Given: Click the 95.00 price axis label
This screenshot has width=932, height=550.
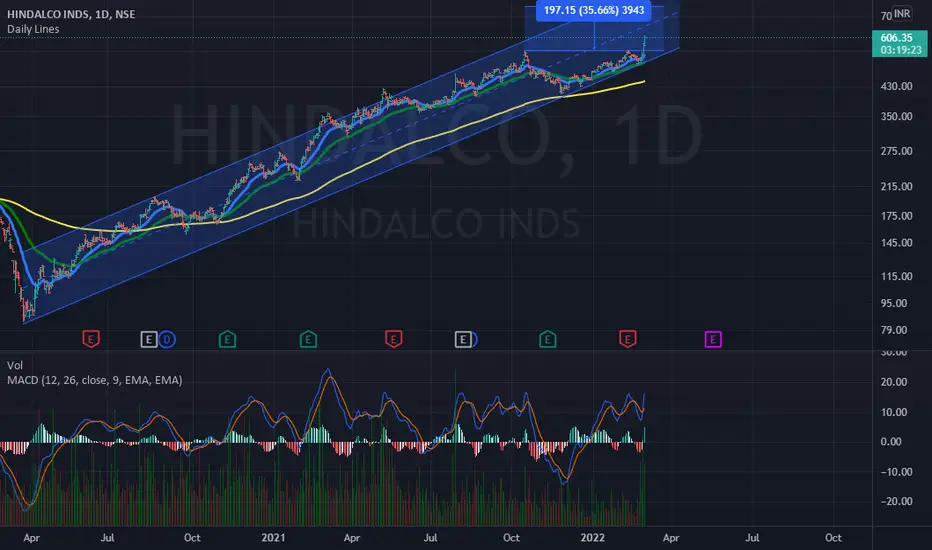Looking at the screenshot, I should (x=896, y=303).
